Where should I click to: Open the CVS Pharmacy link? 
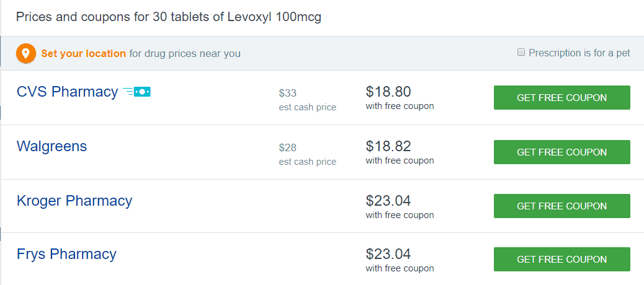(x=68, y=92)
